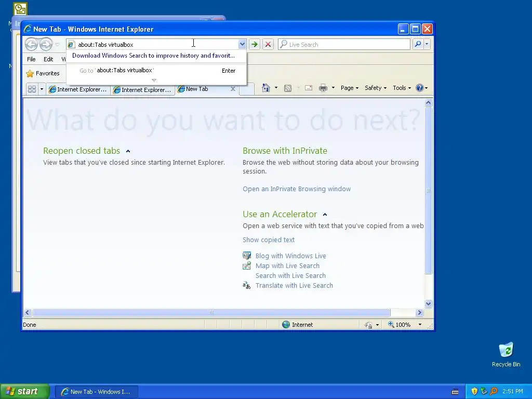Screen dimensions: 532x399
Task: Open the Home button dropdown arrow
Action: [x=276, y=88]
